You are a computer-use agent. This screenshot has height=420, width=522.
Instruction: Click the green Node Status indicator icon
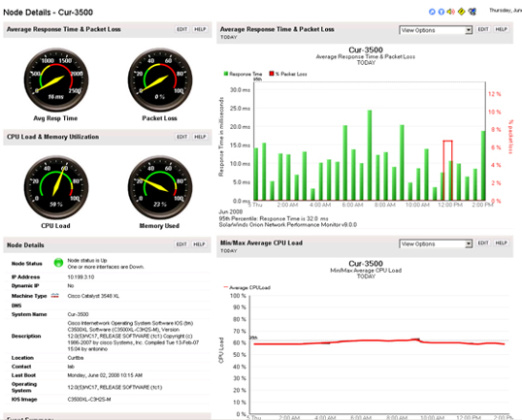point(58,263)
